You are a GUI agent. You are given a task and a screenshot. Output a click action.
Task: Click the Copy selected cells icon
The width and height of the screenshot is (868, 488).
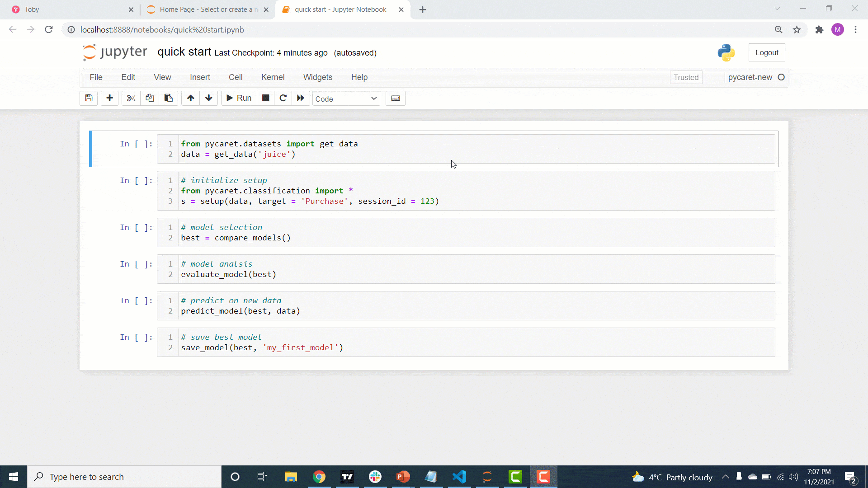click(x=150, y=99)
